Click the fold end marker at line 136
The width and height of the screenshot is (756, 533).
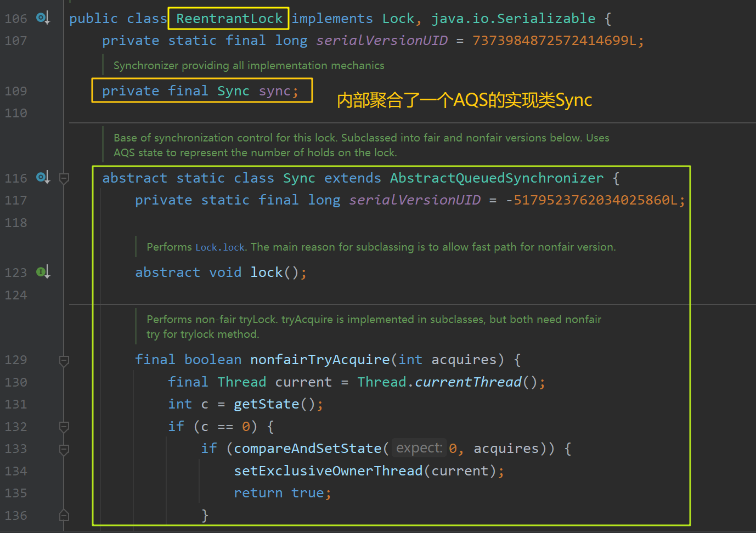(64, 515)
